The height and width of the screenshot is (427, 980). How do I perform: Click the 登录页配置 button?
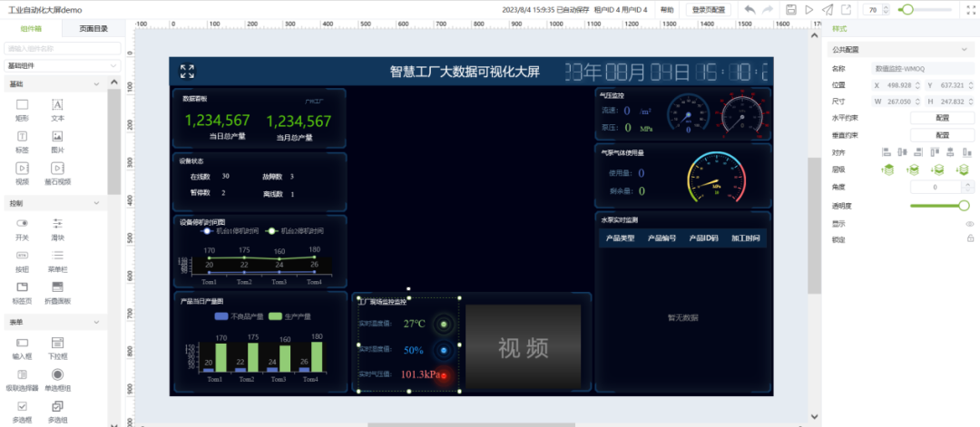coord(709,10)
